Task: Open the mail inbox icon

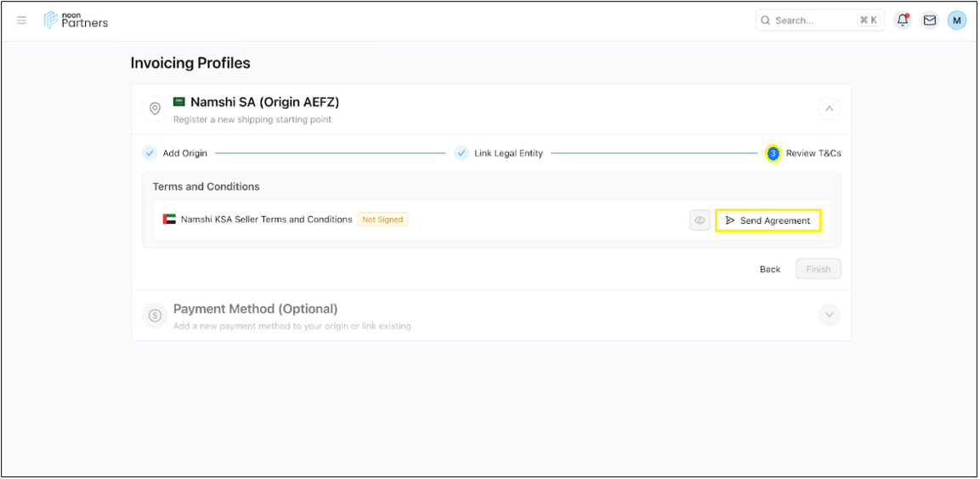Action: pyautogui.click(x=930, y=20)
